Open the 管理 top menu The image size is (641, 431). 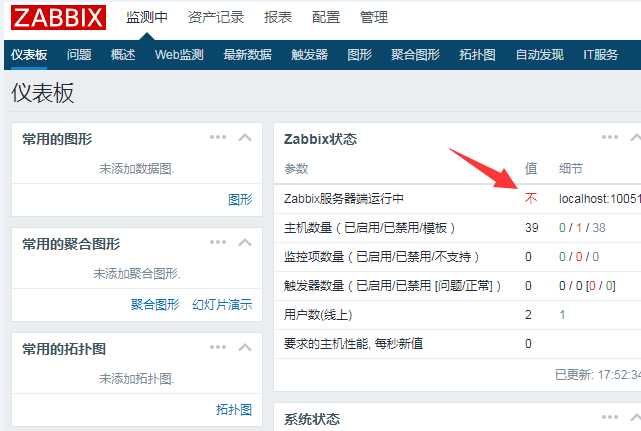pos(374,17)
